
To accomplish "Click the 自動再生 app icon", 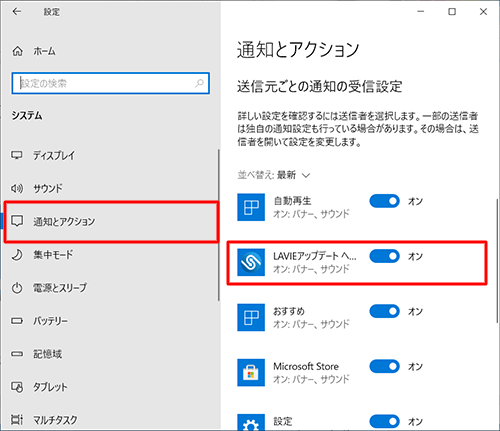I will coord(251,207).
